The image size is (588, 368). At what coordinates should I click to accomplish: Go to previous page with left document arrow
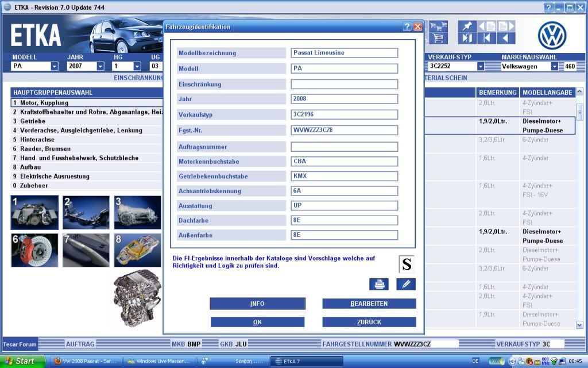(x=487, y=26)
